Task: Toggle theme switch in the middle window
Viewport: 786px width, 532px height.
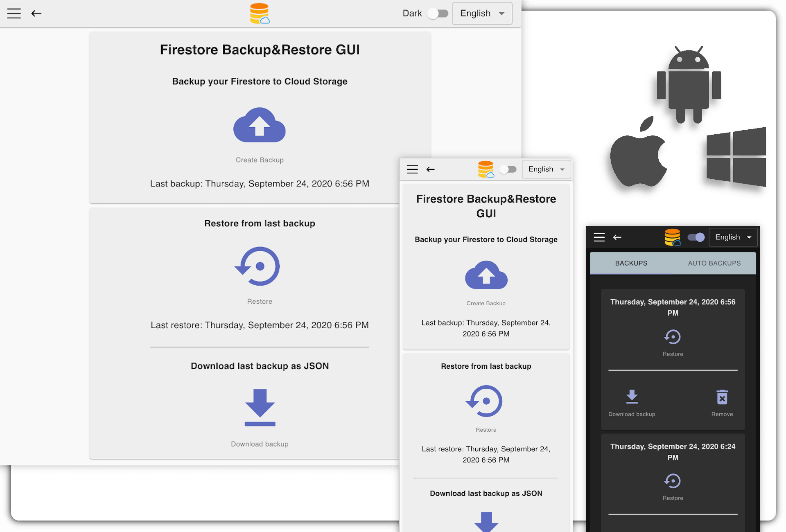Action: pyautogui.click(x=508, y=169)
